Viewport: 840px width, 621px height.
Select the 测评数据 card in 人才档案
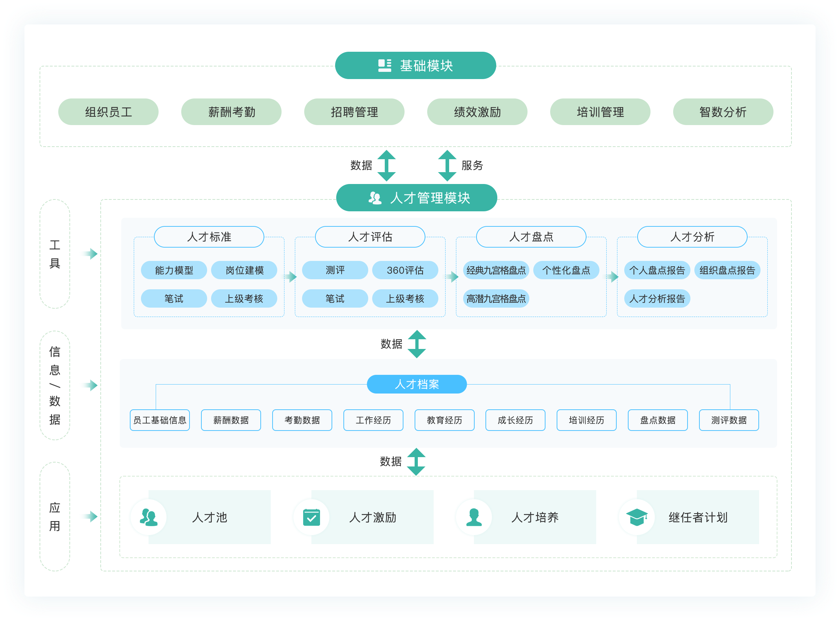pyautogui.click(x=729, y=420)
